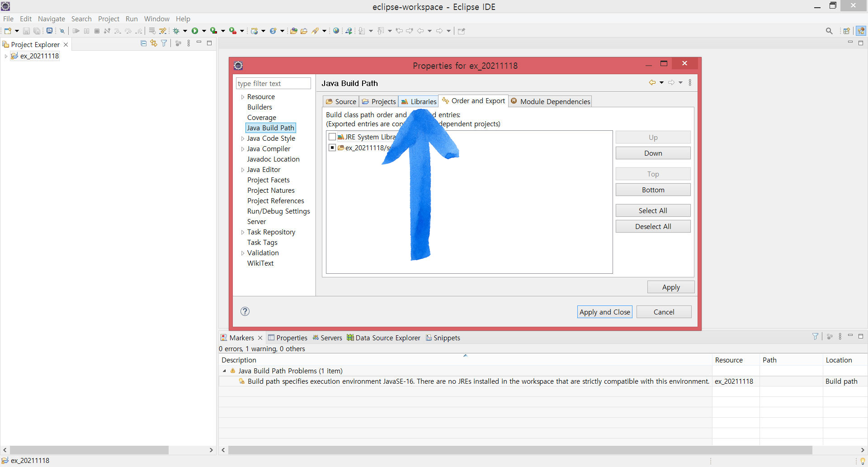868x467 pixels.
Task: Open a Terminal via toolbar icon
Action: [x=49, y=31]
